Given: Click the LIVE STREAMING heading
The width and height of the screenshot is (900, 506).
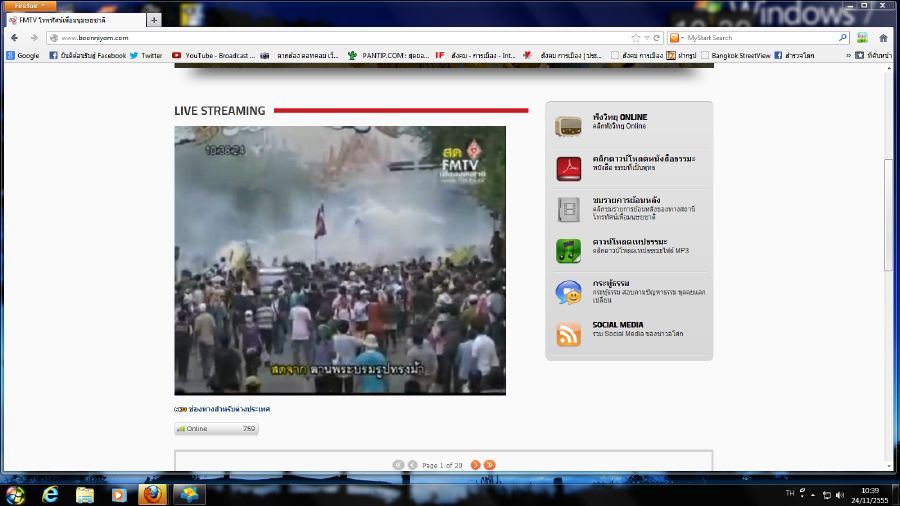Looking at the screenshot, I should (220, 111).
